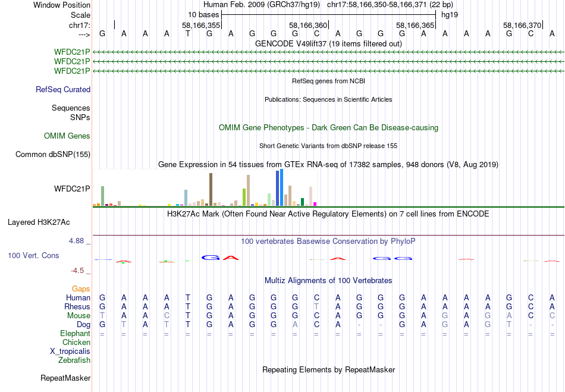Click tall dark brown GTEx expression bar
565x392 pixels.
click(x=211, y=190)
